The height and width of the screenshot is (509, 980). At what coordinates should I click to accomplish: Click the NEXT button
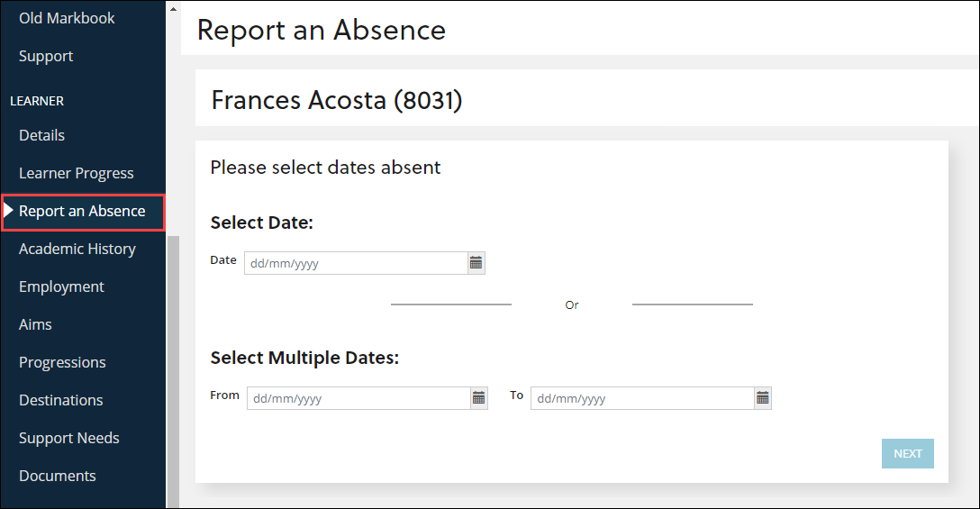(908, 453)
